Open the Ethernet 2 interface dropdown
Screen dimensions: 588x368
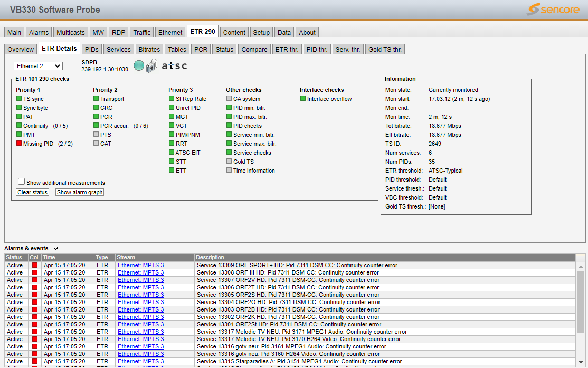tap(38, 66)
